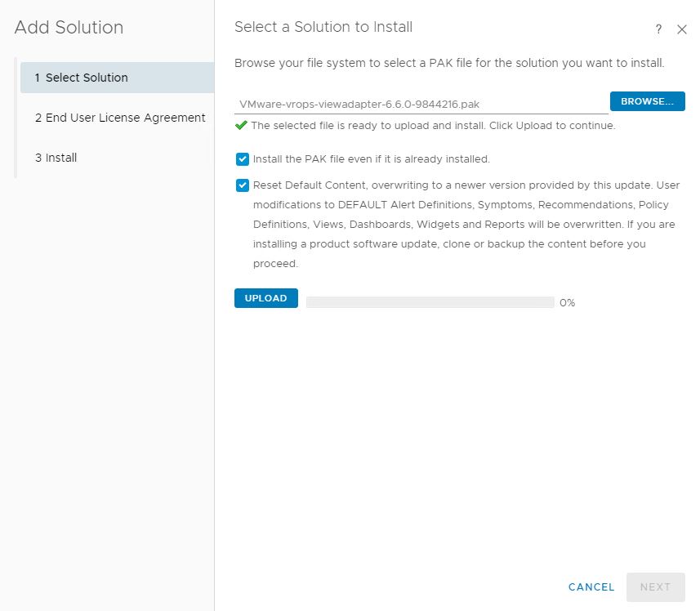Image resolution: width=700 pixels, height=611 pixels.
Task: Open step 3 Install
Action: (x=118, y=158)
